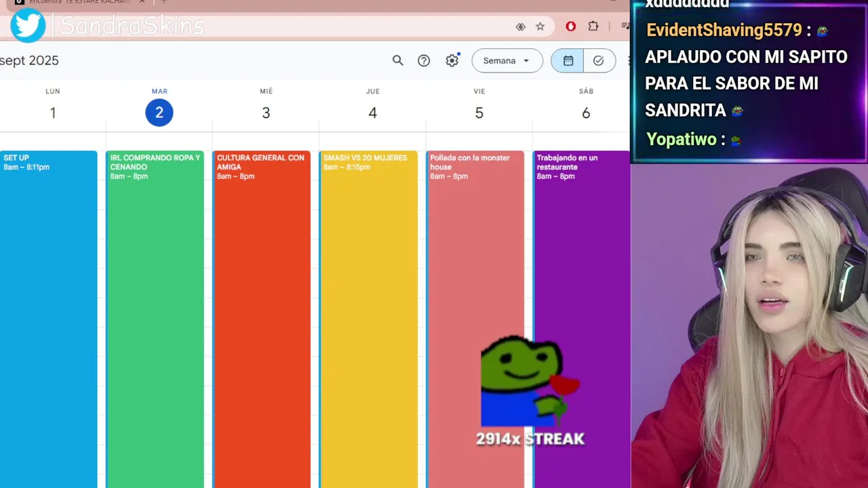Click the sept 2025 month label
This screenshot has width=868, height=488.
(29, 60)
